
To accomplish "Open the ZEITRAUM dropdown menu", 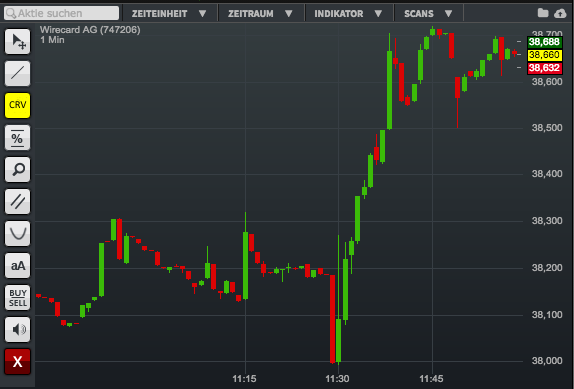I will 260,14.
